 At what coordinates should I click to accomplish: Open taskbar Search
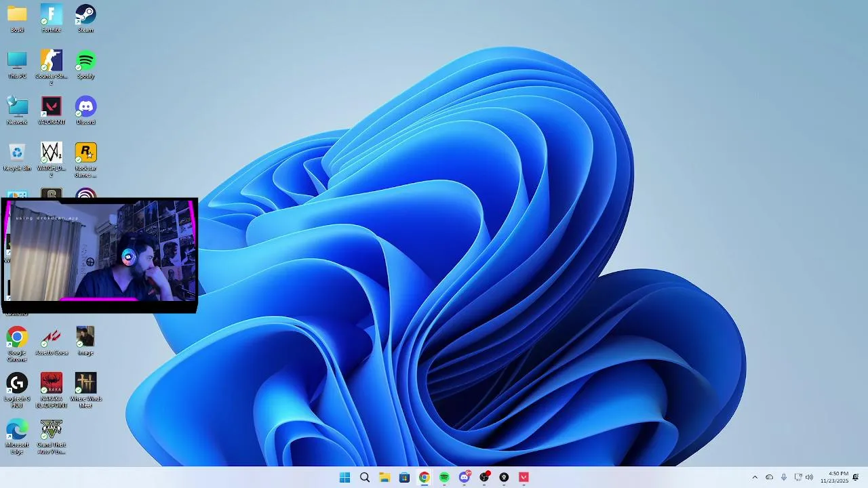365,477
